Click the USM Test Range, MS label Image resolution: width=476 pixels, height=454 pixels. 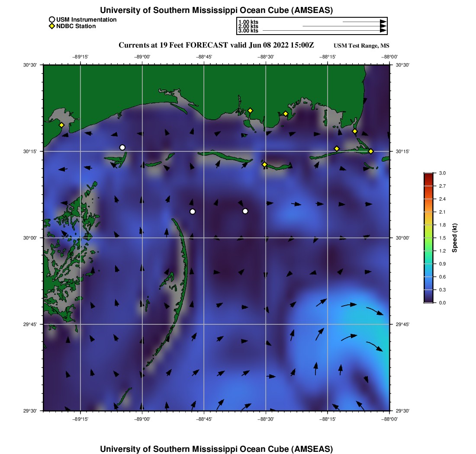(361, 46)
